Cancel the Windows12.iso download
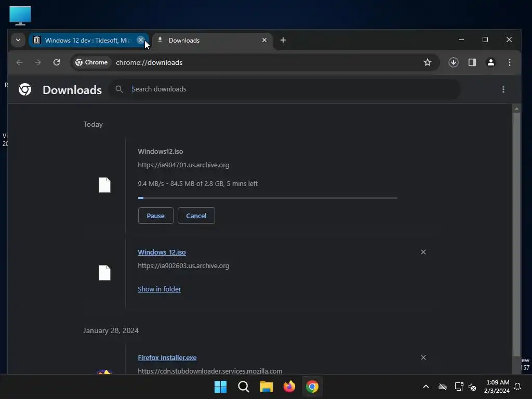 point(196,216)
